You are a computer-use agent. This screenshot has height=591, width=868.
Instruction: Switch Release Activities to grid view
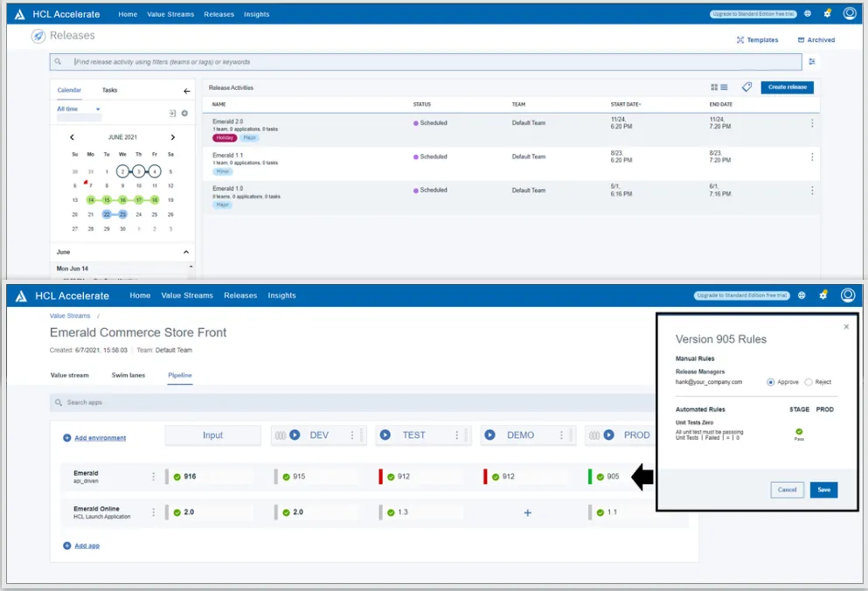pyautogui.click(x=714, y=87)
